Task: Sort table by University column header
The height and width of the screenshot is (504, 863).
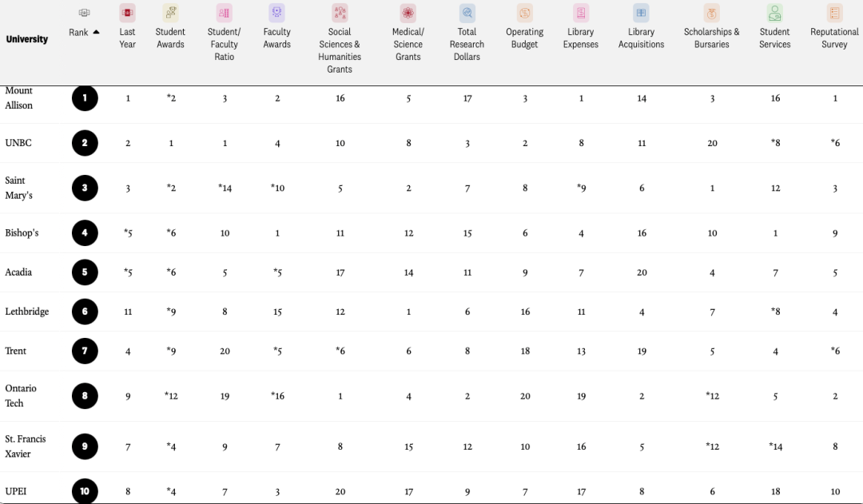Action: pos(27,39)
